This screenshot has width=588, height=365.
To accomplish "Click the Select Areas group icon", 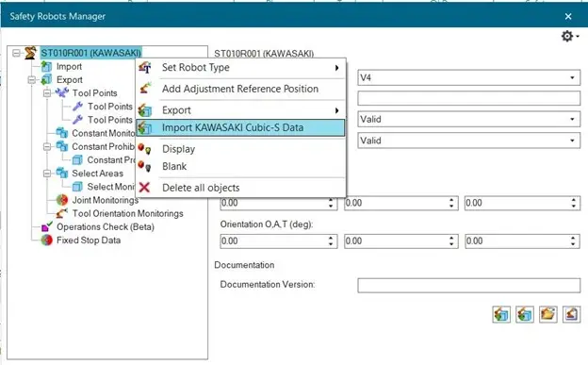I will coord(62,174).
